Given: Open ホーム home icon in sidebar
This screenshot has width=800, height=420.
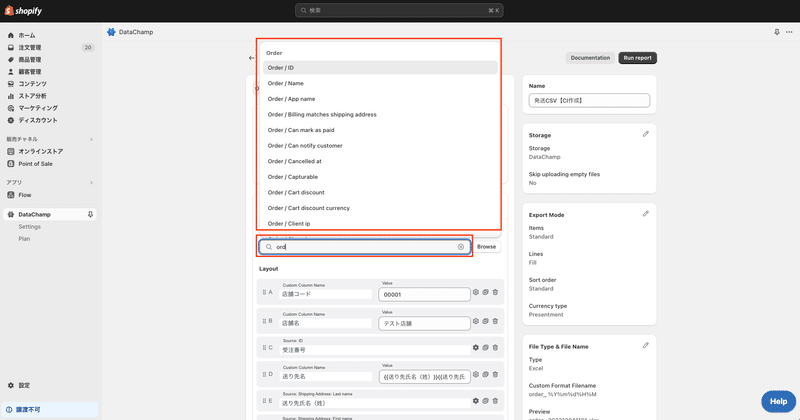Looking at the screenshot, I should pyautogui.click(x=11, y=35).
